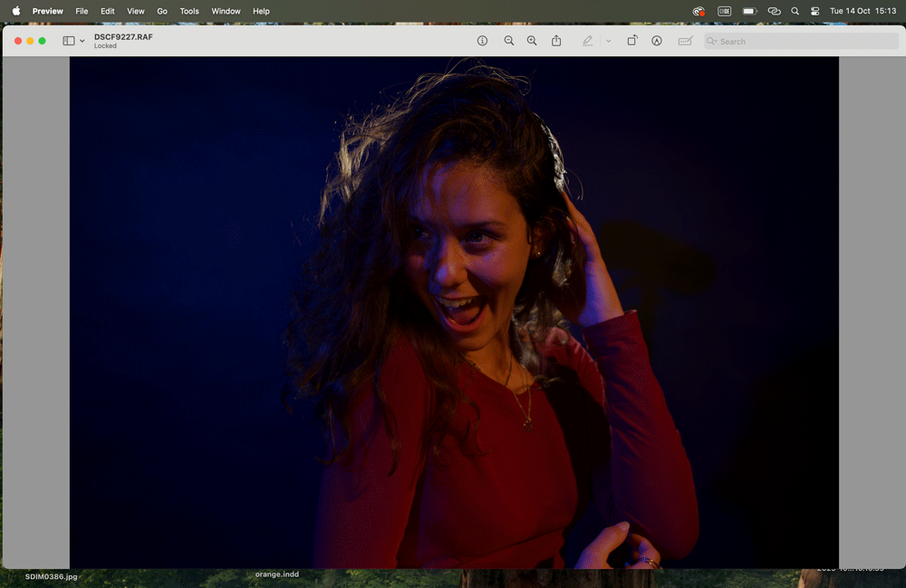Image resolution: width=906 pixels, height=588 pixels.
Task: Zoom out using the magnifier minus icon
Action: pos(509,40)
